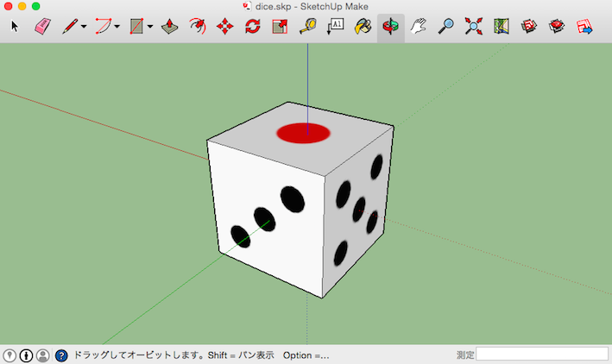Activate the Offset tool
The image size is (612, 364).
pos(198,27)
